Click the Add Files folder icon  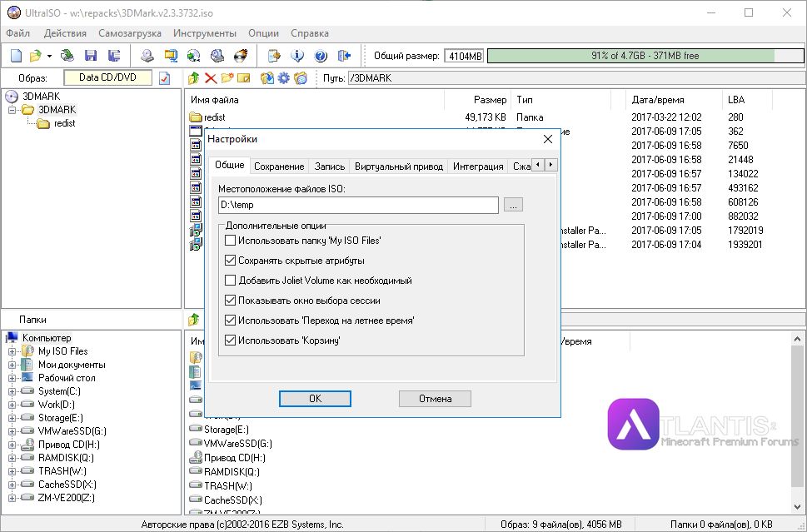(267, 78)
